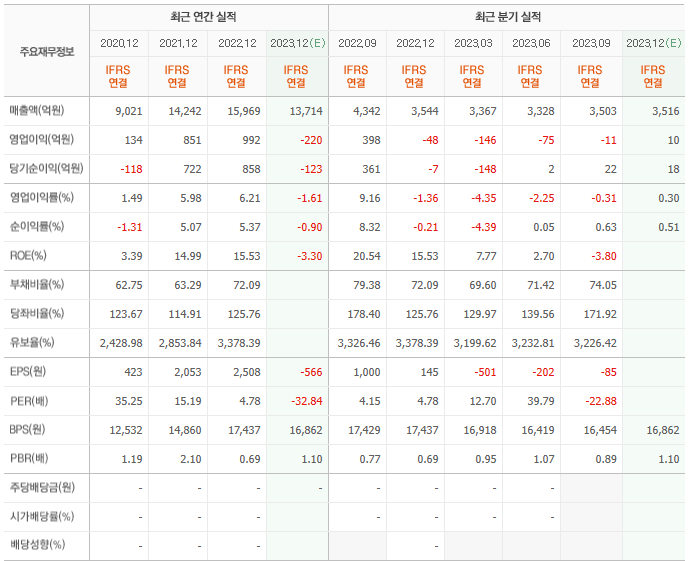Select the 부채비율(%) row label

(37, 284)
